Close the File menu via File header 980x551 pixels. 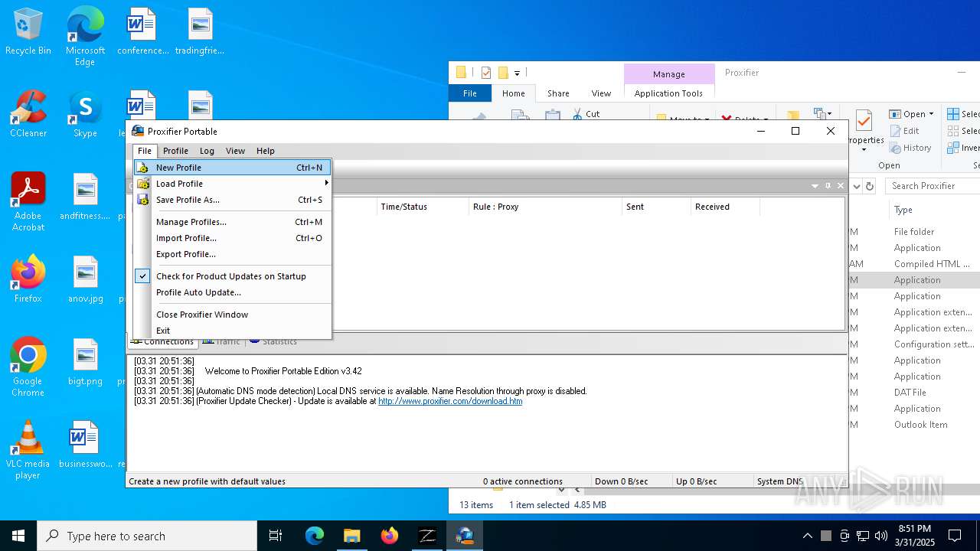(x=145, y=151)
